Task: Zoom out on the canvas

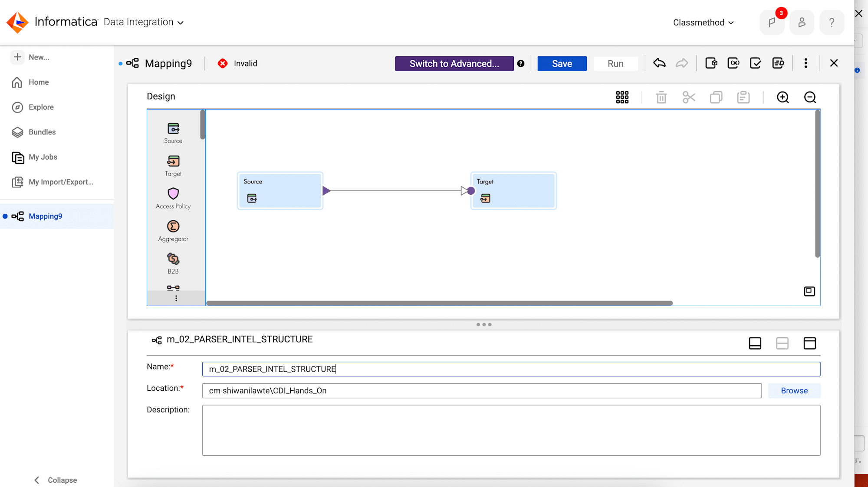Action: coord(810,97)
